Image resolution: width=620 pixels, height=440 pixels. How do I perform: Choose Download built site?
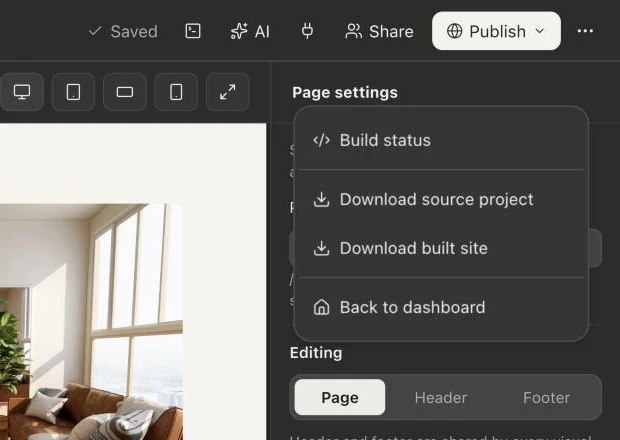[441, 248]
